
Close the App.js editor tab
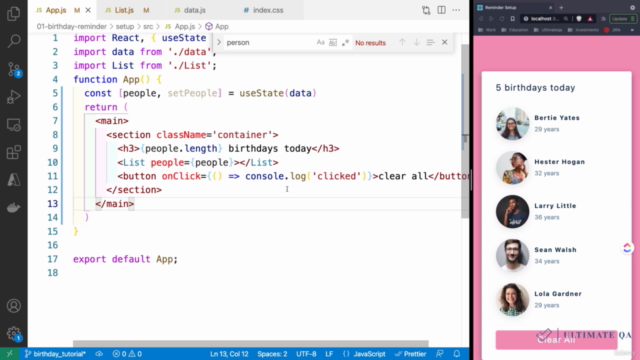click(88, 10)
